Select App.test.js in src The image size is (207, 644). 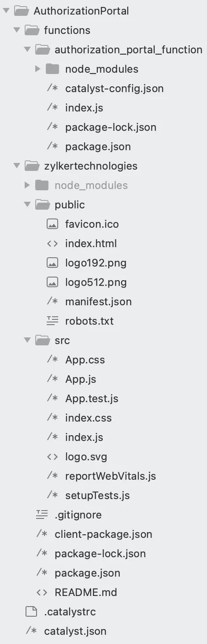pyautogui.click(x=92, y=399)
